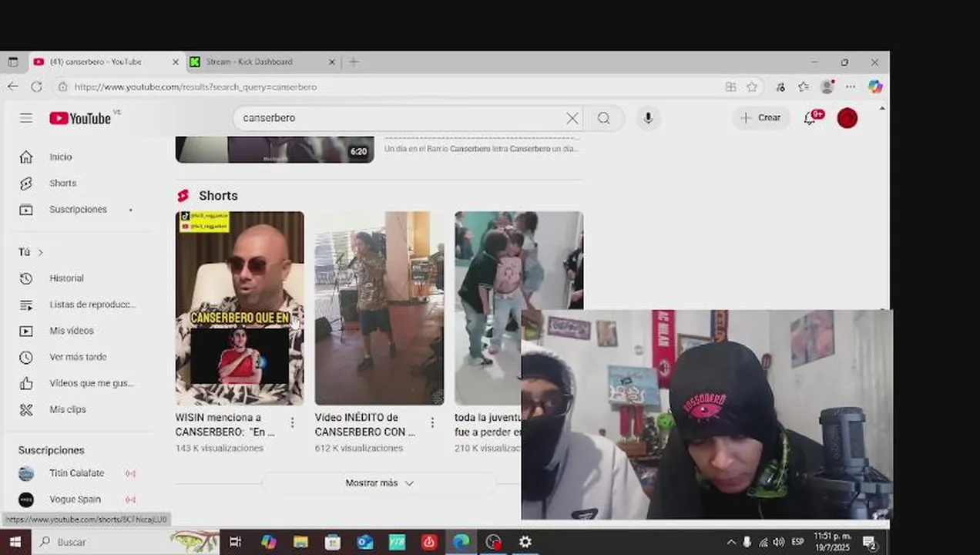
Task: Open tab actions menu icon
Action: click(13, 62)
